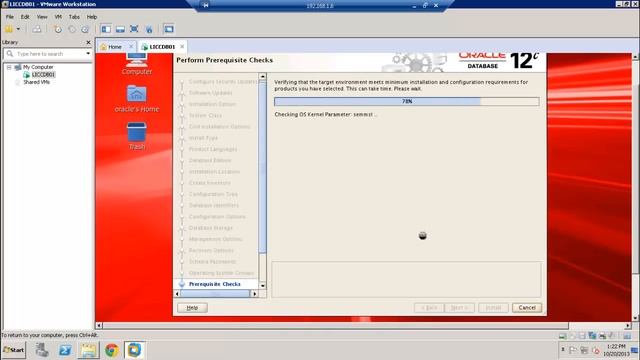Click the hard disk status bar icon

click(562, 336)
